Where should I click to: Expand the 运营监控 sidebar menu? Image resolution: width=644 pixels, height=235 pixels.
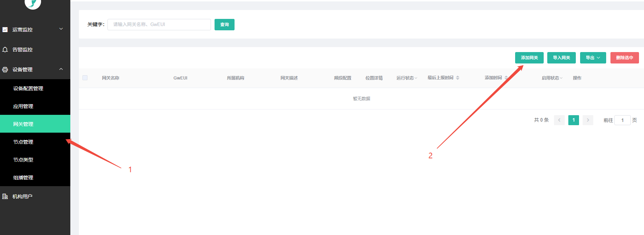click(x=61, y=29)
